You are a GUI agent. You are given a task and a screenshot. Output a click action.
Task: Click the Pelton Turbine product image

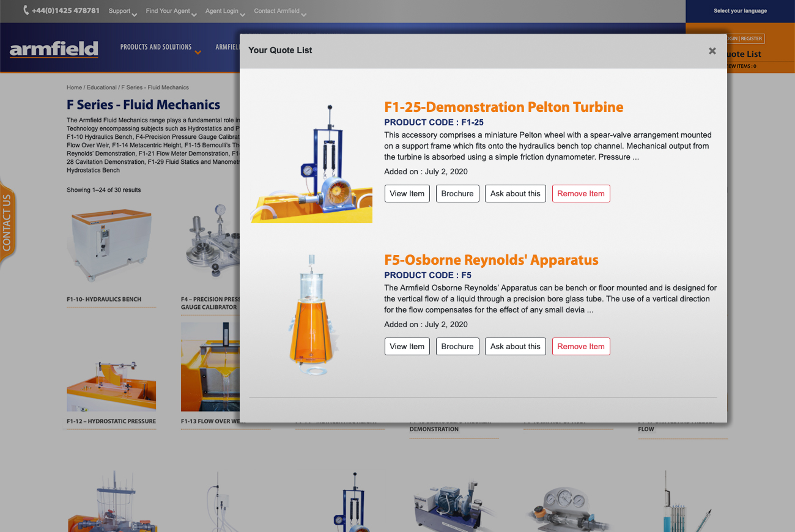point(311,163)
